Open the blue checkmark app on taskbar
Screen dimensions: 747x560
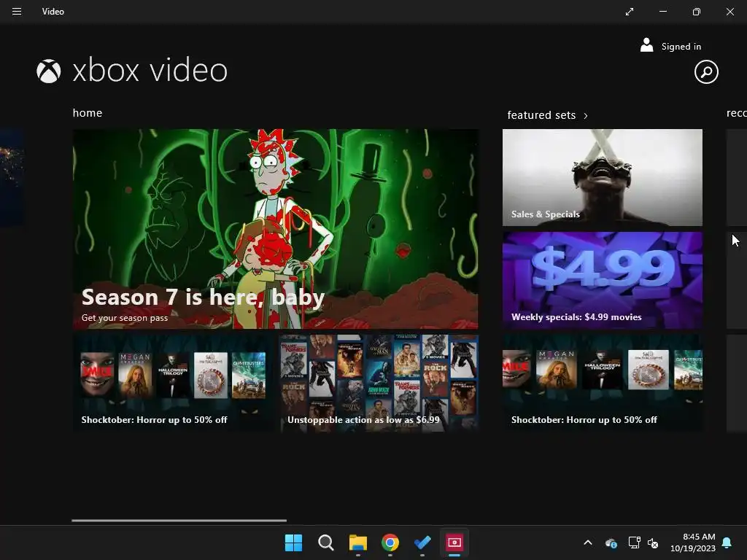[x=422, y=542]
